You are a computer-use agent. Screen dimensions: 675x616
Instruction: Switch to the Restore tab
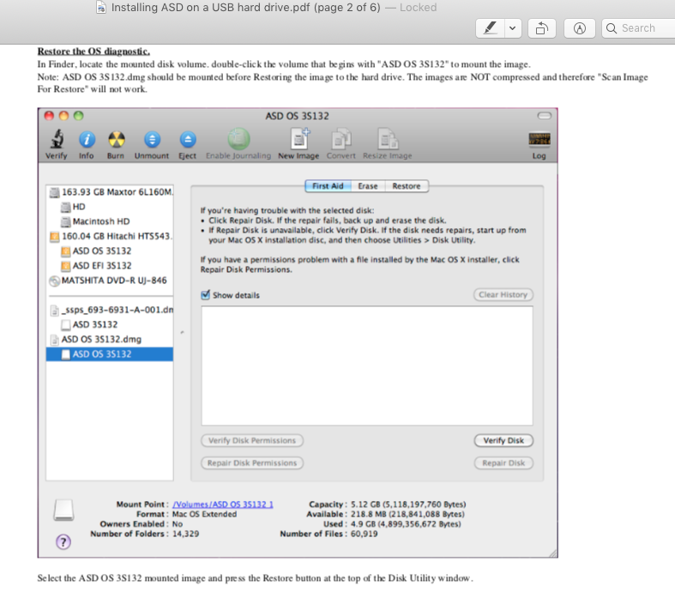(x=407, y=186)
